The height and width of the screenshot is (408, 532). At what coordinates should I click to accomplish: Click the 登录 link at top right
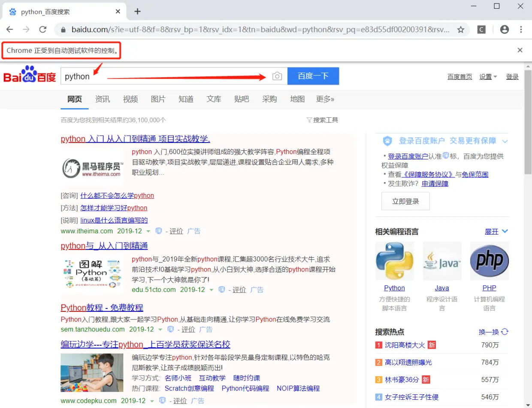pyautogui.click(x=512, y=76)
